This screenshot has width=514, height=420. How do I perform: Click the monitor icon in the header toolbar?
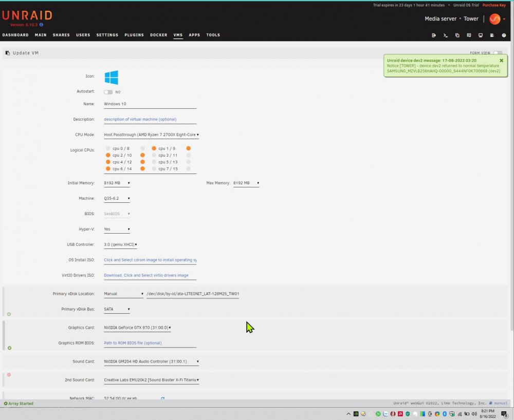[x=481, y=35]
